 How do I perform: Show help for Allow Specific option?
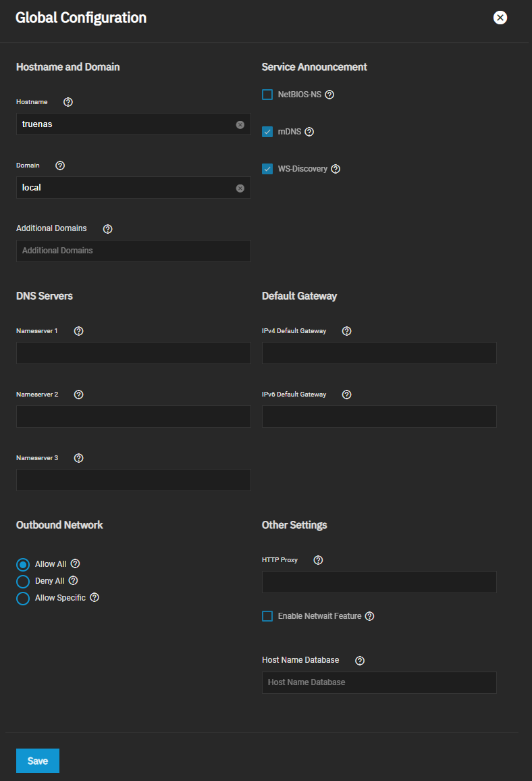tap(95, 597)
